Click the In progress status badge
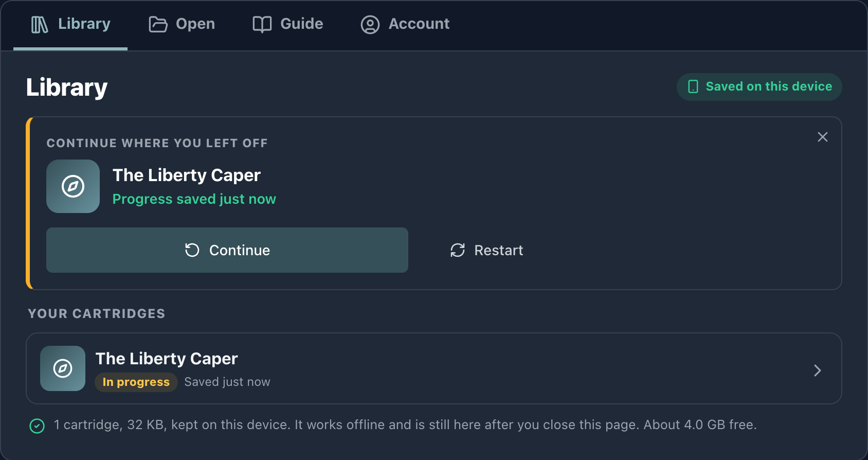This screenshot has height=460, width=868. click(136, 382)
